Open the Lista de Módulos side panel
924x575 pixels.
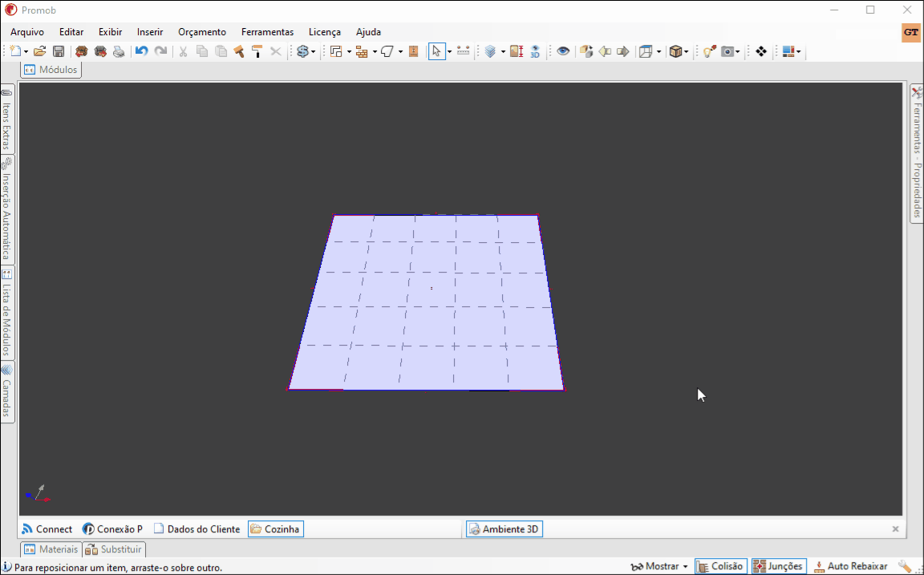tap(7, 313)
